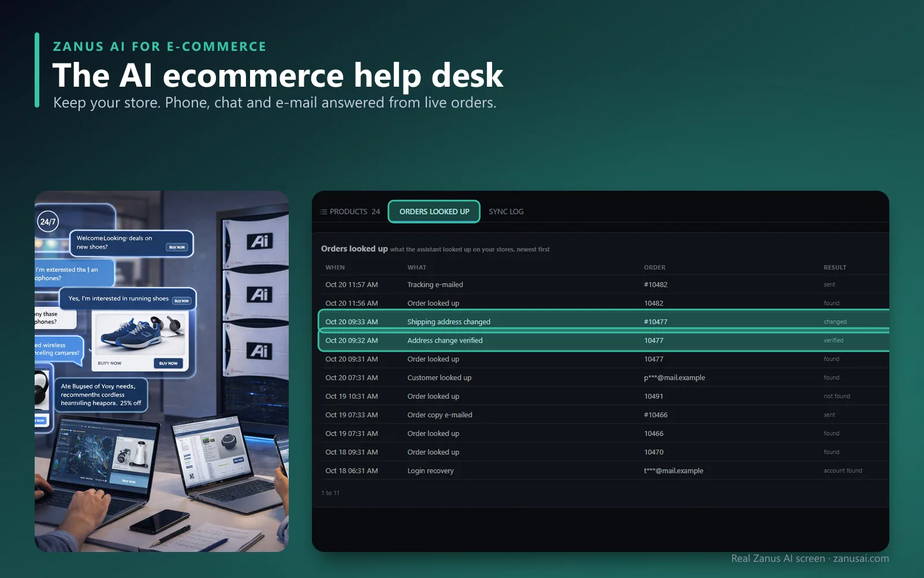Click 'Buy Now' in the welcome chat bubble

point(177,247)
